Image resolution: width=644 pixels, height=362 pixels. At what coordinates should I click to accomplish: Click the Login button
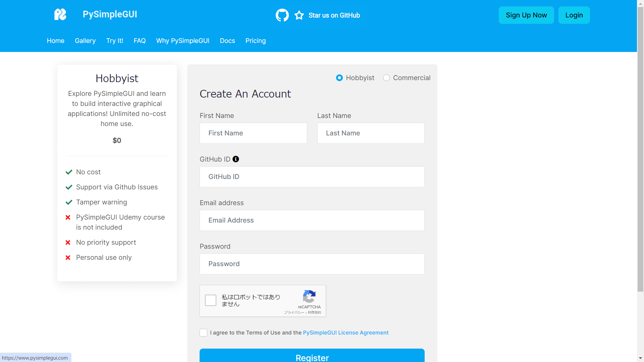click(574, 15)
